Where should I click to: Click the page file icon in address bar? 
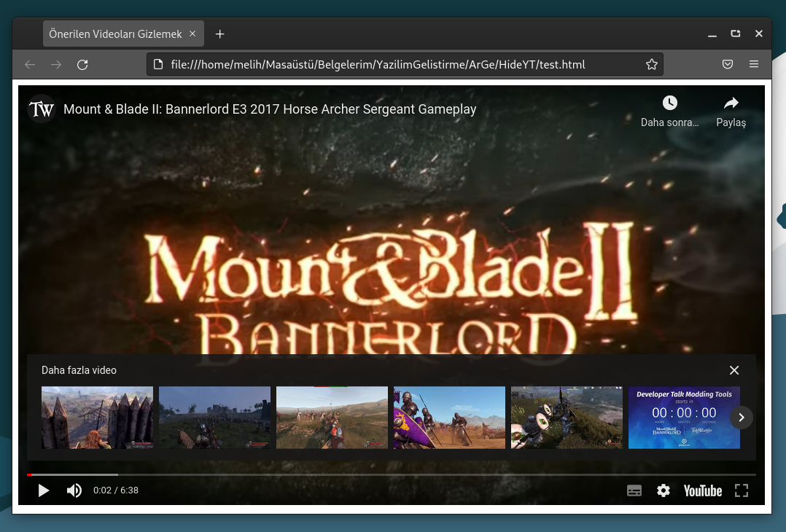coord(158,65)
